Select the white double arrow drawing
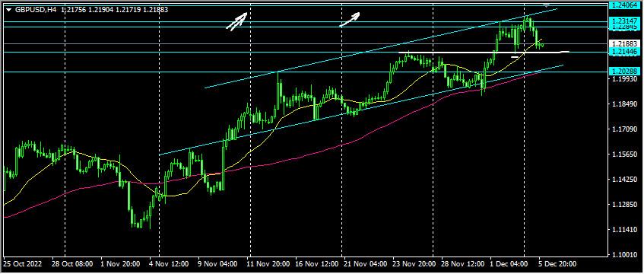 pos(236,21)
